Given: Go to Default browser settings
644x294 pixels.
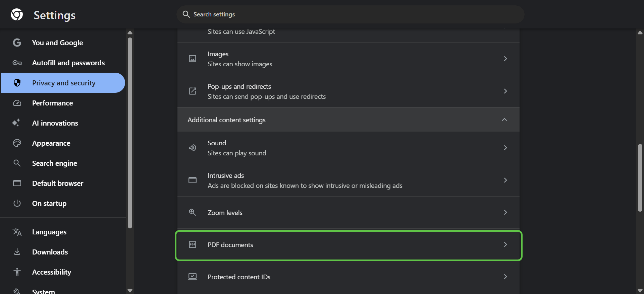Looking at the screenshot, I should tap(63, 183).
